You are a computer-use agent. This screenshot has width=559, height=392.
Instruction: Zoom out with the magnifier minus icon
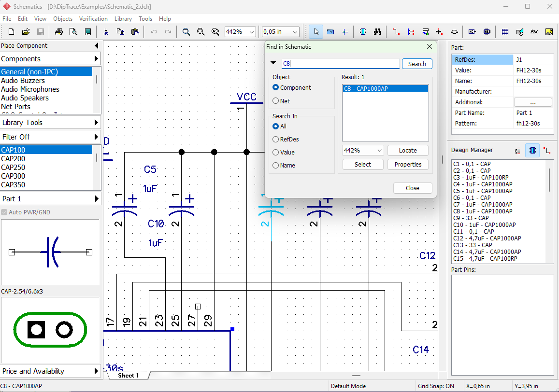point(201,32)
